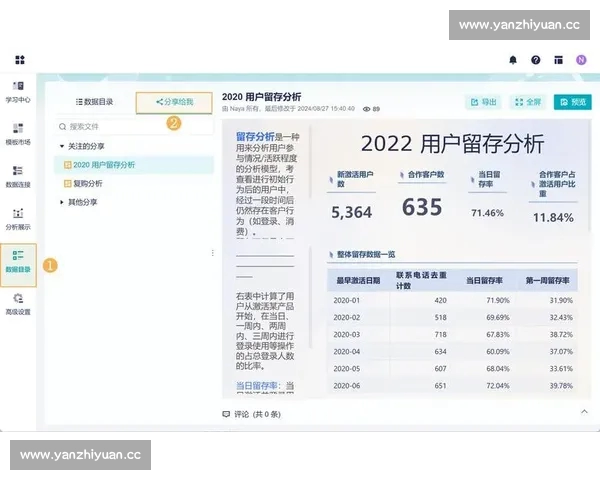Click the 预览 preview button
The image size is (600, 480).
click(x=572, y=102)
